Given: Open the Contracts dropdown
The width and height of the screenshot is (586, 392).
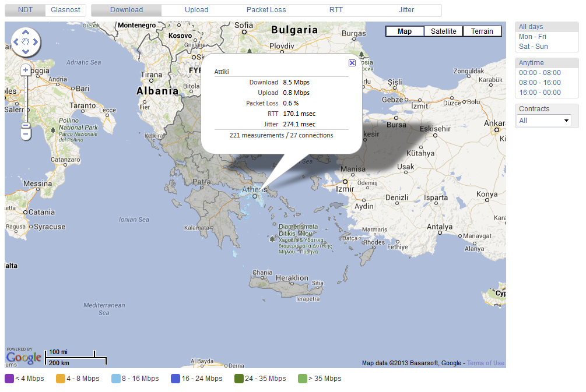Looking at the screenshot, I should coord(545,121).
